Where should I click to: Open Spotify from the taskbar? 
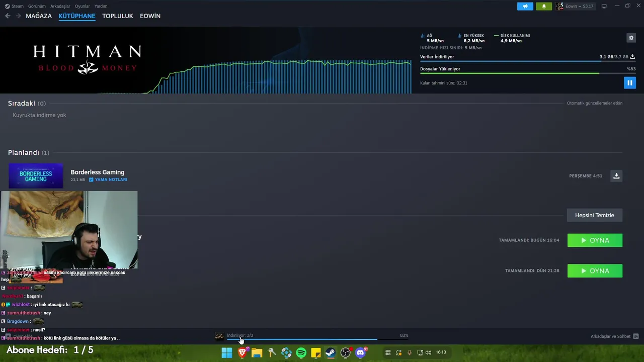point(301,352)
